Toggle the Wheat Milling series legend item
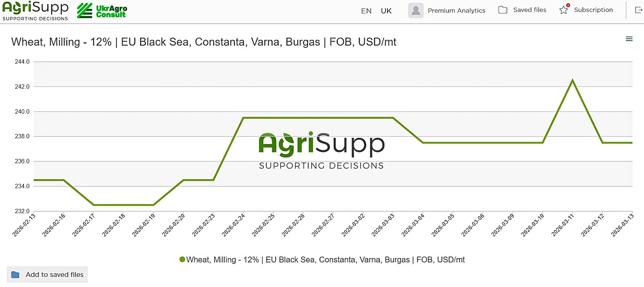The width and height of the screenshot is (644, 287). (325, 260)
